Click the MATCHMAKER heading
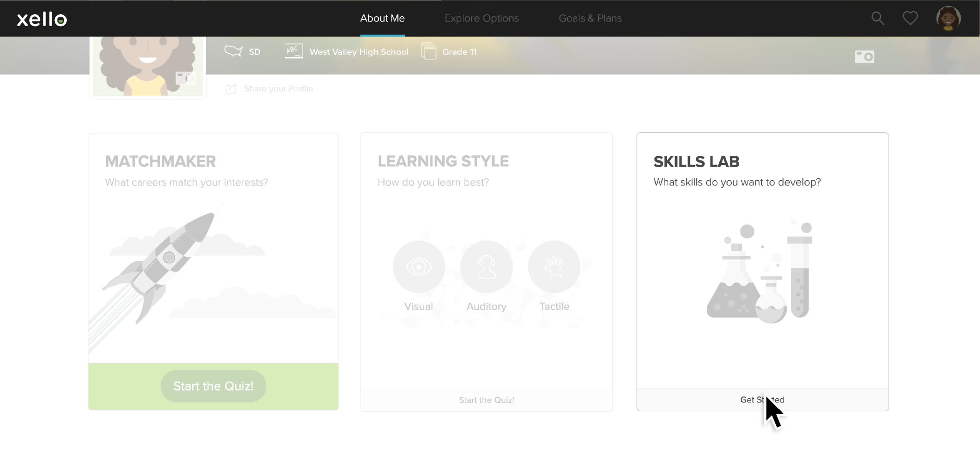The width and height of the screenshot is (980, 474). 160,161
